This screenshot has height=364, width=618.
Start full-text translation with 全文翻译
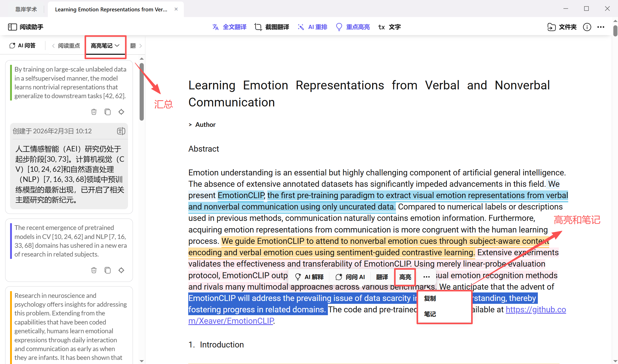click(x=229, y=27)
